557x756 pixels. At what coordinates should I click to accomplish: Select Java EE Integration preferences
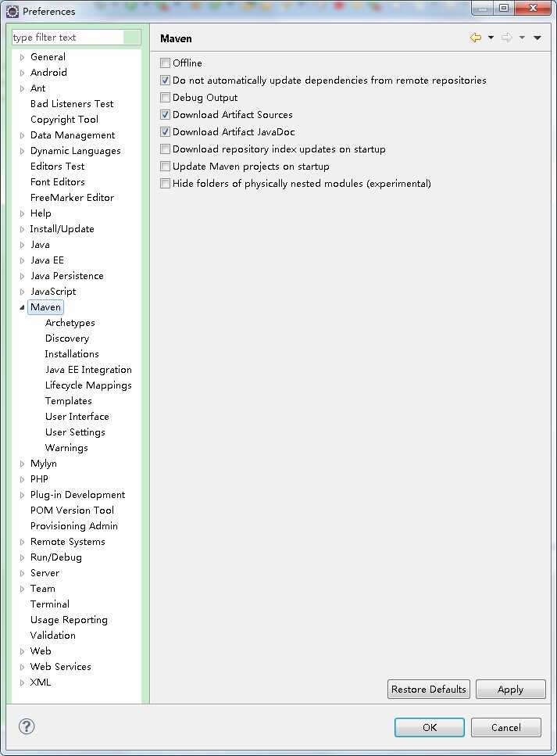click(x=88, y=369)
